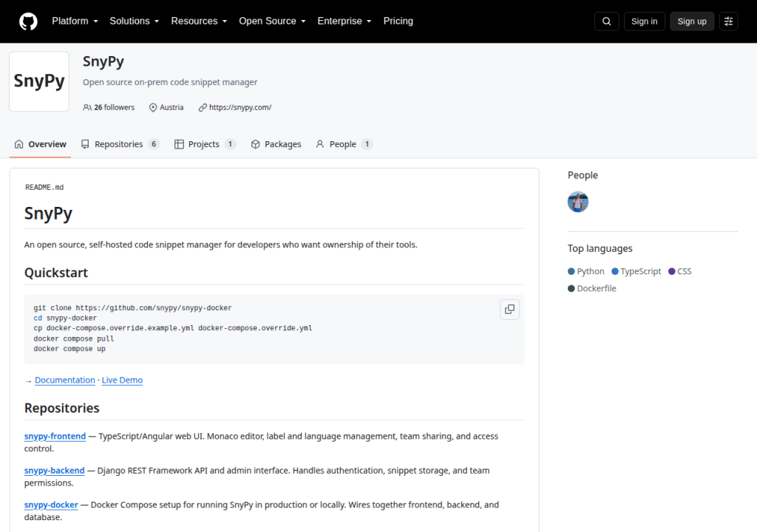Filter by the TypeScript language

click(641, 271)
